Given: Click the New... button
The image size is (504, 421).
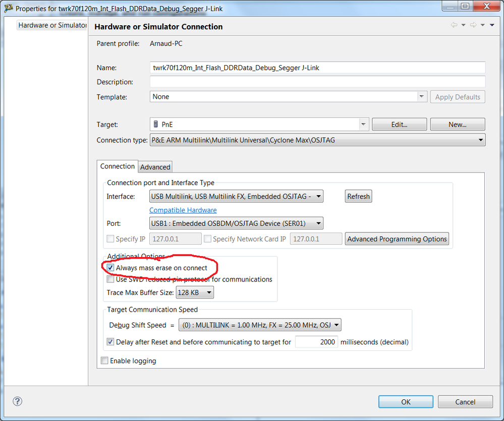Looking at the screenshot, I should 458,124.
